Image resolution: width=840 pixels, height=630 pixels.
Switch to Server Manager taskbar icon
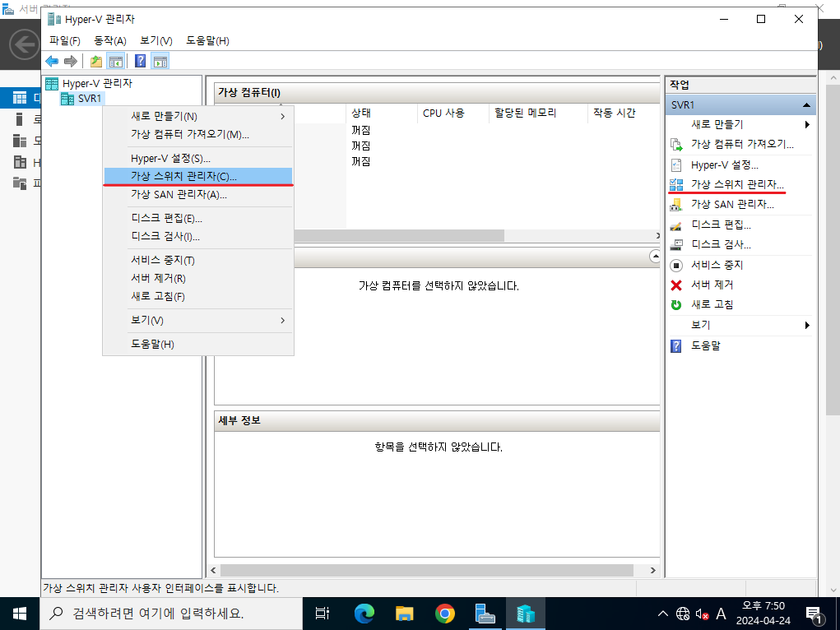485,614
